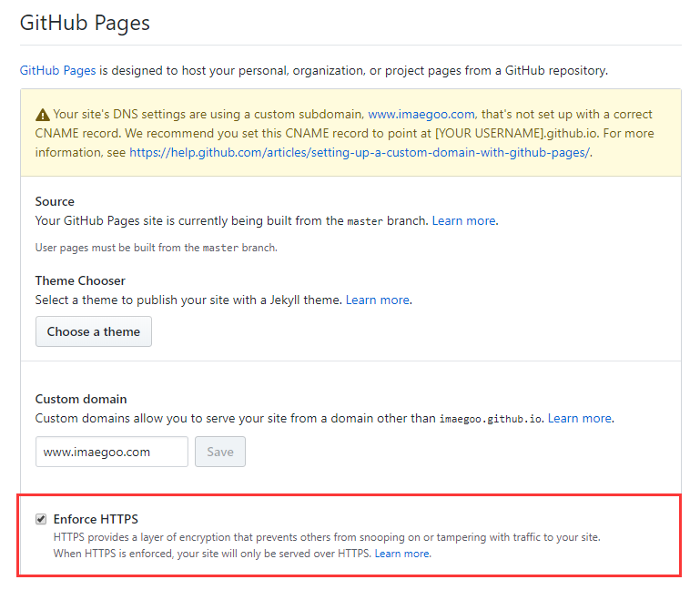Image resolution: width=700 pixels, height=590 pixels.
Task: Click the warning triangle icon in the DNS notice
Action: tap(43, 115)
